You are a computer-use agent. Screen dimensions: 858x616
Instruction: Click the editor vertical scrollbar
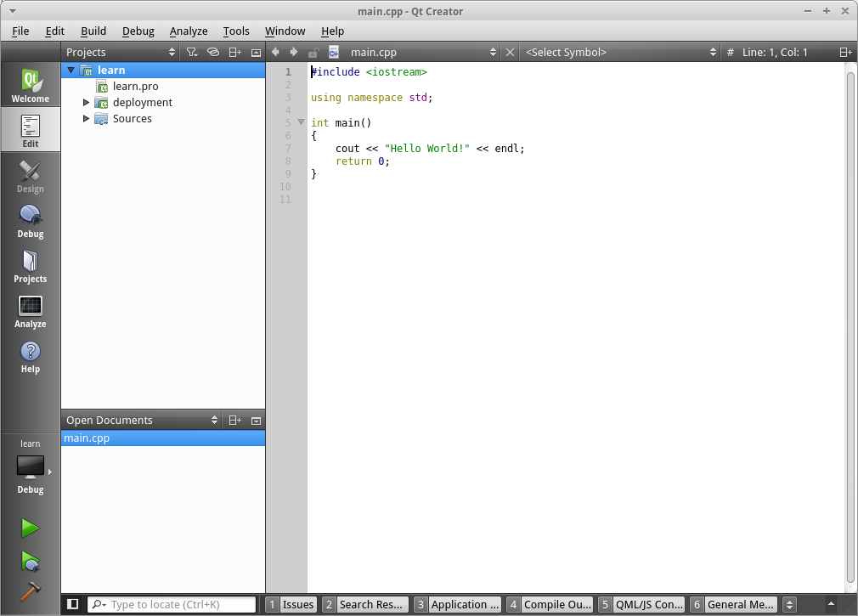point(851,323)
